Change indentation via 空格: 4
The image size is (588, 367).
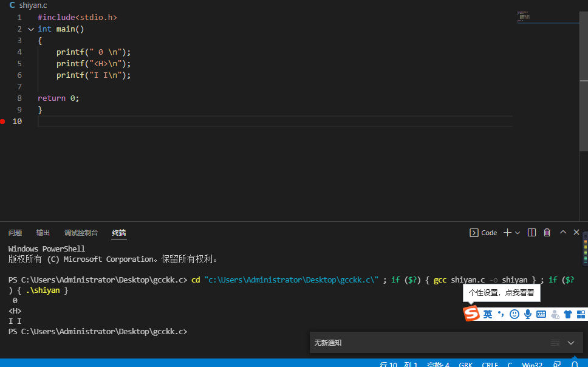click(x=438, y=365)
